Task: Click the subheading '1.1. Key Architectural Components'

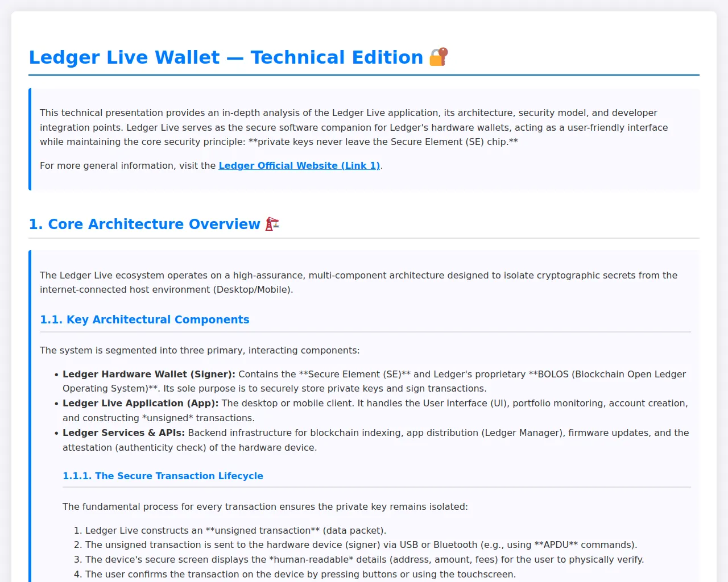Action: pyautogui.click(x=144, y=319)
